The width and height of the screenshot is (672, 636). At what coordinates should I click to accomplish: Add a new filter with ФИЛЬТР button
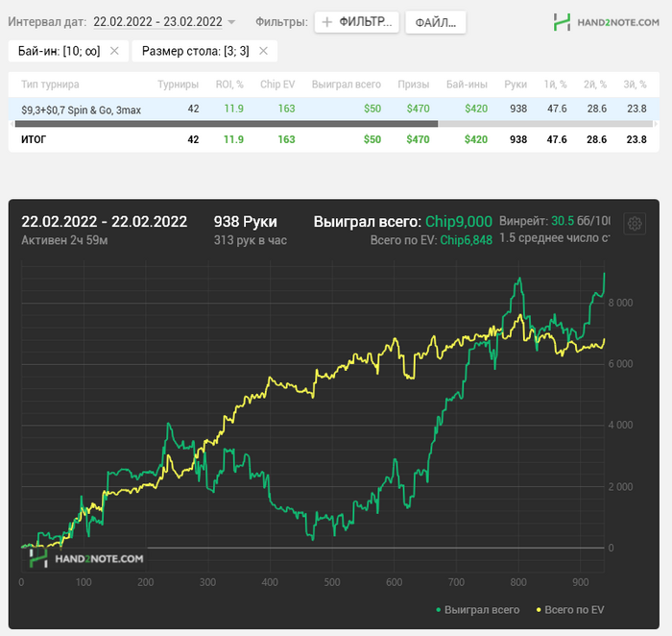click(356, 22)
